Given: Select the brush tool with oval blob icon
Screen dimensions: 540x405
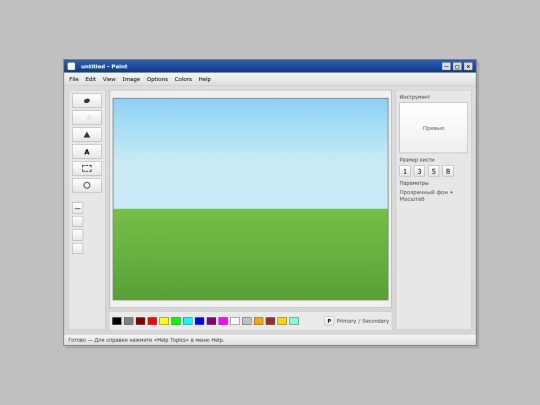Looking at the screenshot, I should click(x=87, y=101).
